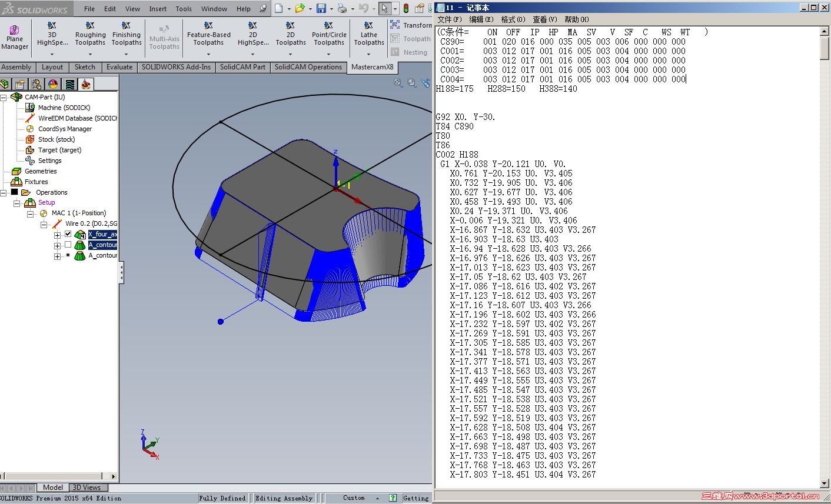
Task: Click the New document icon
Action: (x=278, y=8)
